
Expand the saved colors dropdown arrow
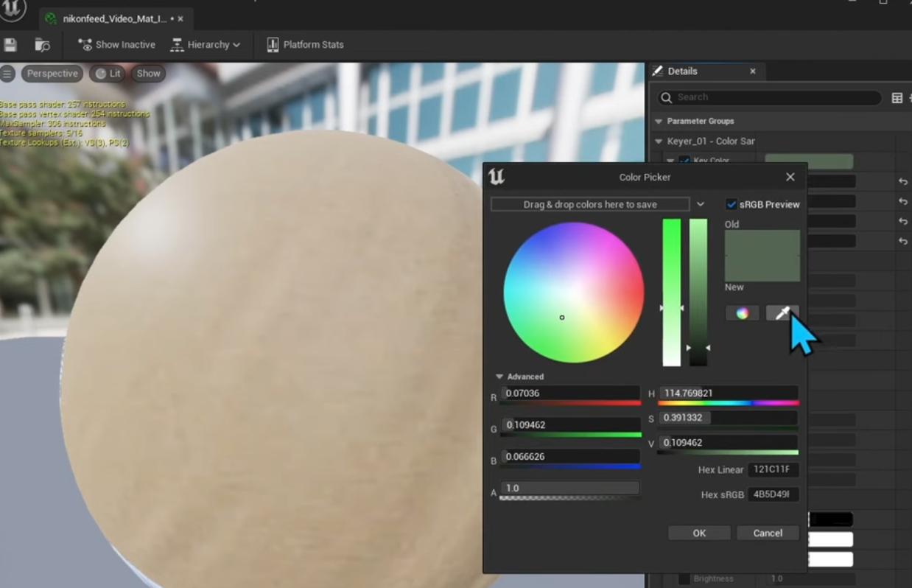click(701, 204)
